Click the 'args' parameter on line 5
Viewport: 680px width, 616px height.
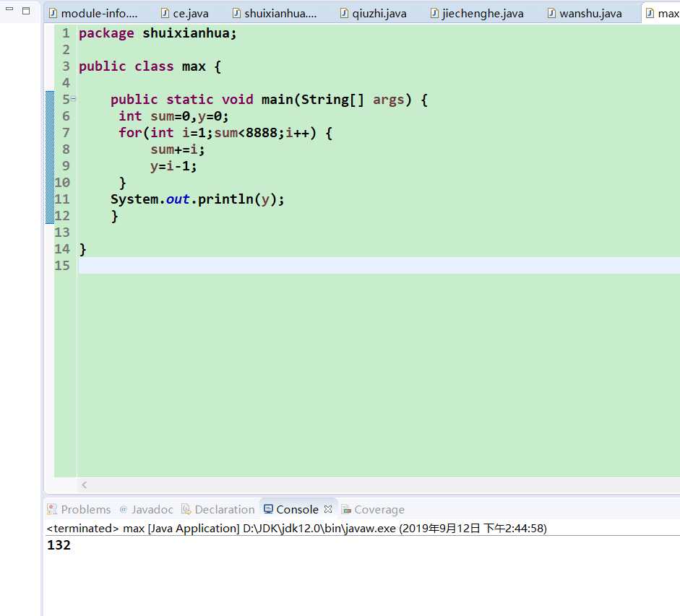click(388, 100)
